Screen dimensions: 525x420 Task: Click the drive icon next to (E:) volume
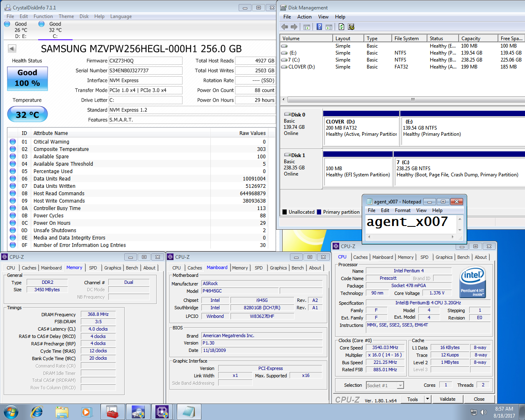tap(284, 53)
